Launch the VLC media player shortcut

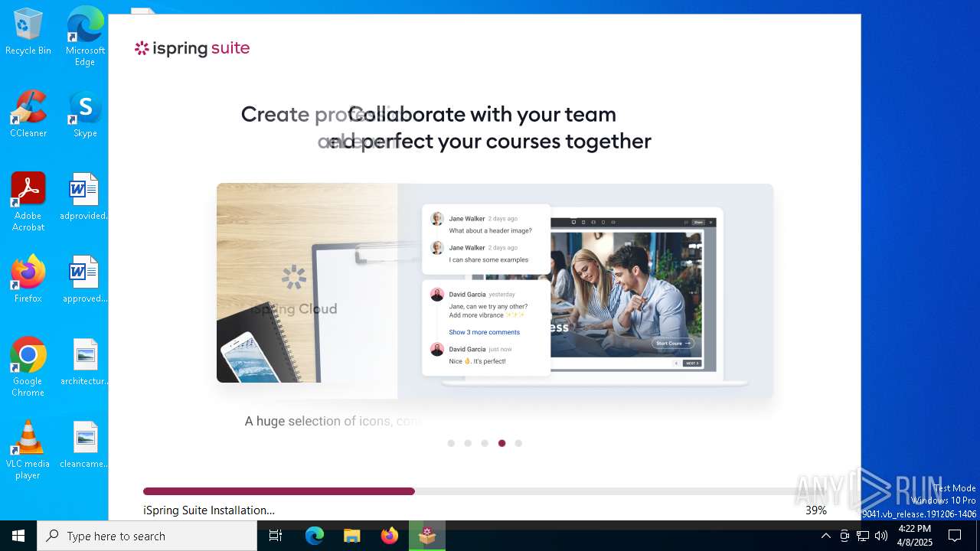click(x=28, y=450)
